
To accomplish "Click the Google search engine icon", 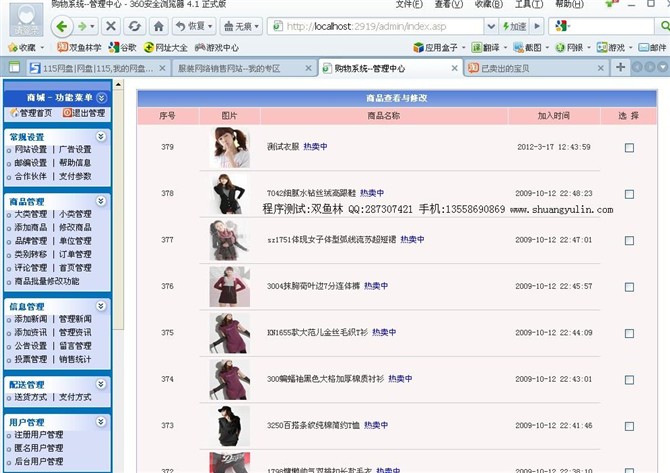I will [561, 26].
